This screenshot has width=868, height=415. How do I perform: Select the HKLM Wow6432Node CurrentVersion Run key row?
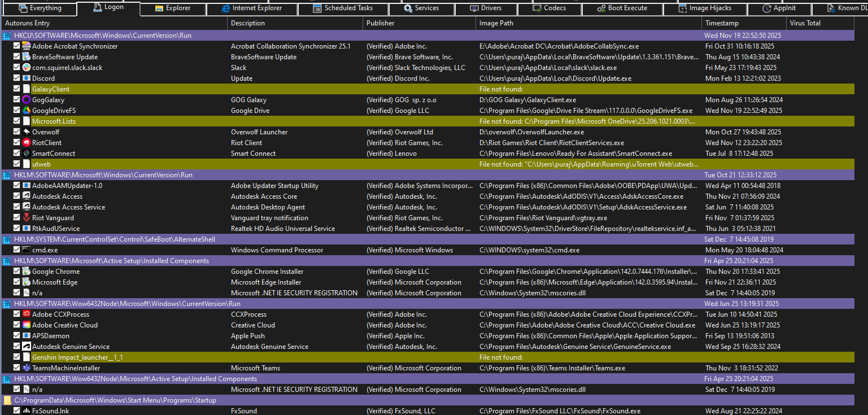[x=428, y=304]
